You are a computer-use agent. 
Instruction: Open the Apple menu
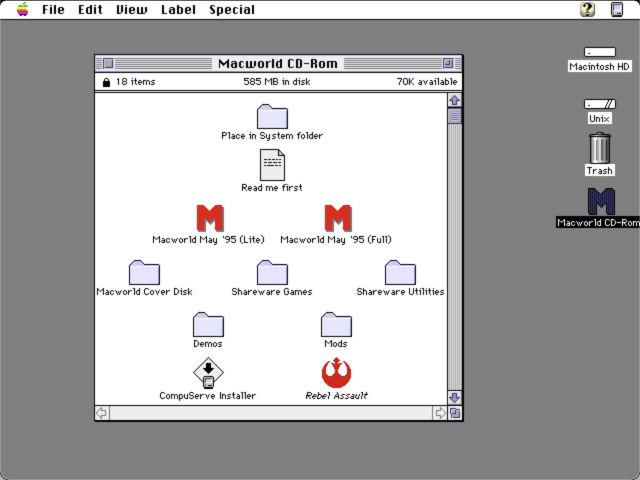coord(23,9)
